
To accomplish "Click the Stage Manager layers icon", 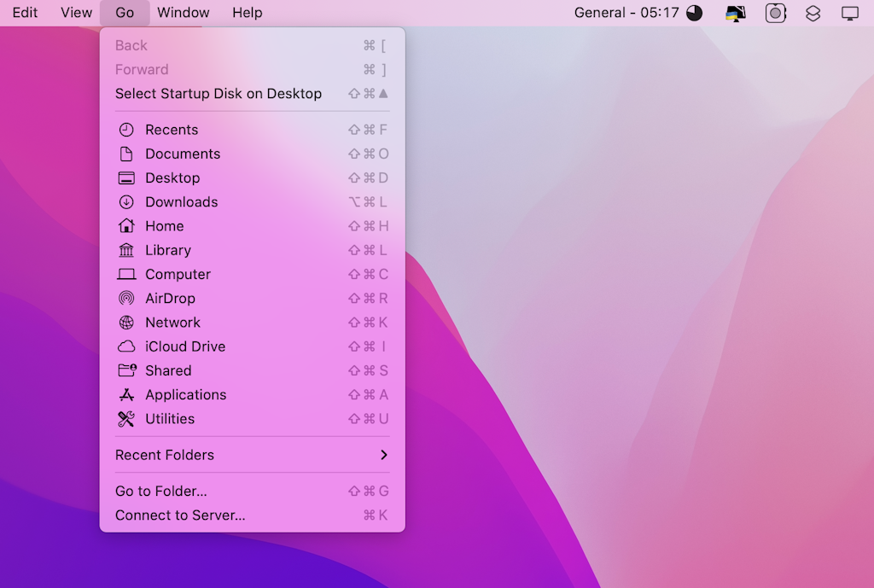I will (812, 13).
